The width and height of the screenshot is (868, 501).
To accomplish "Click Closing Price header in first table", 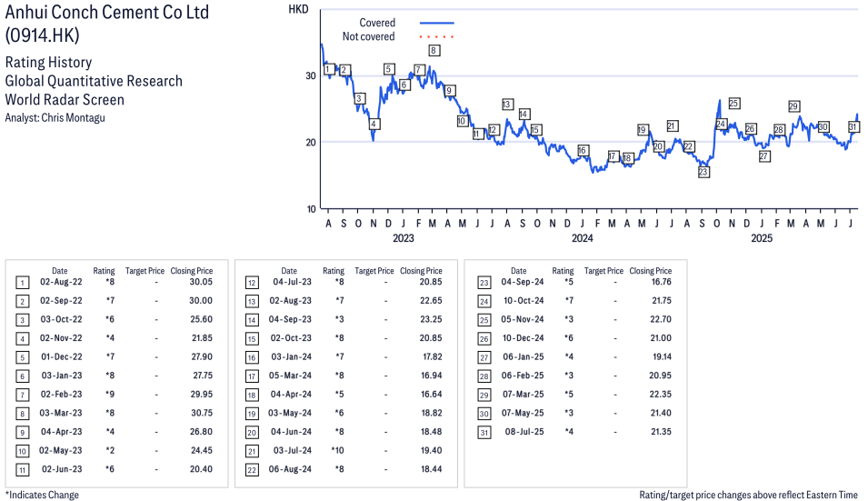I will [x=192, y=271].
